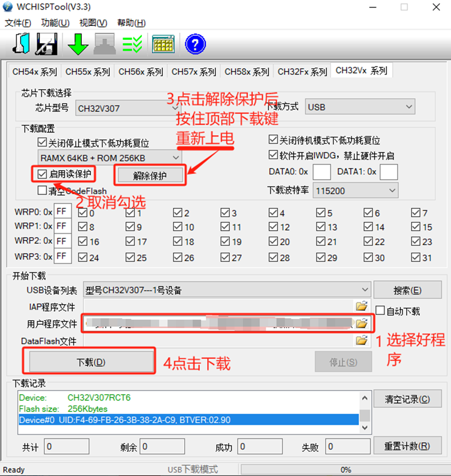The image size is (451, 476).
Task: Uncheck the 启用读保护 checkbox
Action: point(42,174)
